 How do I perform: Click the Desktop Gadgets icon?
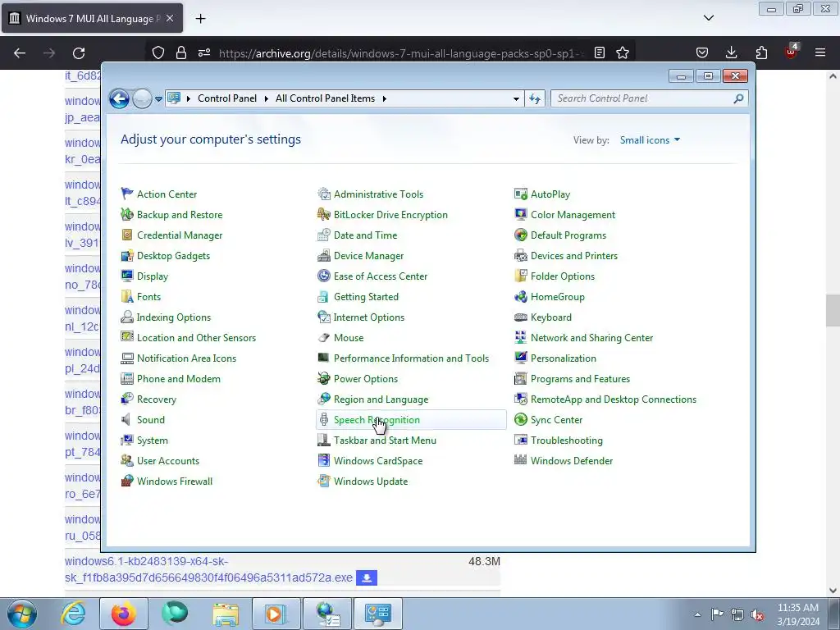(x=127, y=256)
